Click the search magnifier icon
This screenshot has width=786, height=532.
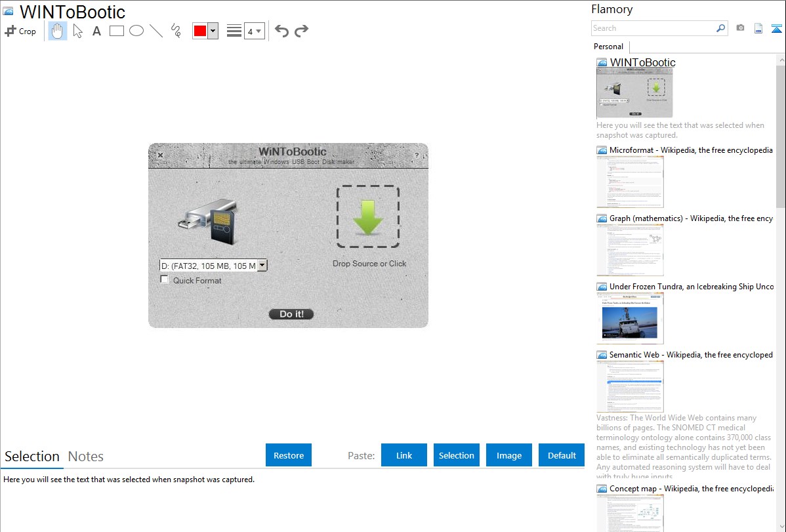click(721, 28)
